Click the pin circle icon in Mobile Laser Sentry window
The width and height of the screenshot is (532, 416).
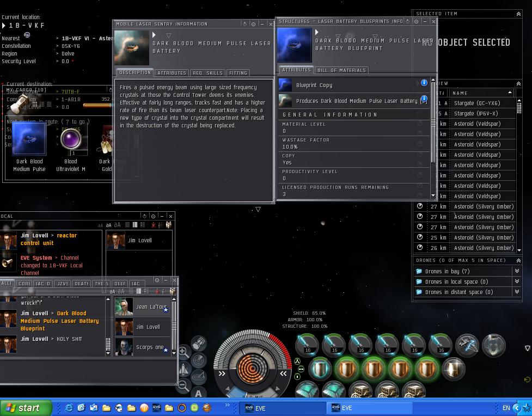tap(253, 24)
